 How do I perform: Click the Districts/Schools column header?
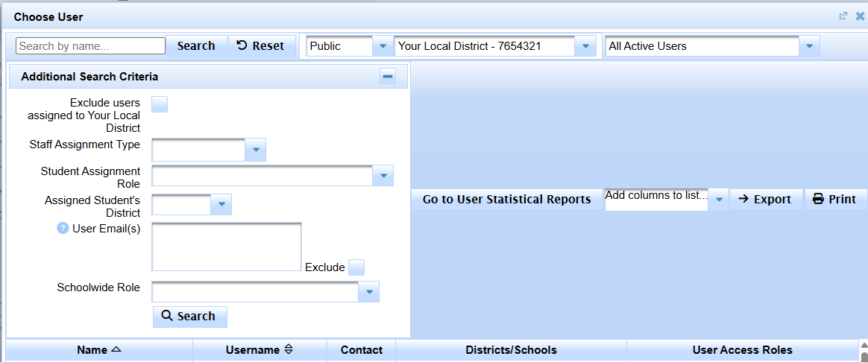tap(511, 350)
